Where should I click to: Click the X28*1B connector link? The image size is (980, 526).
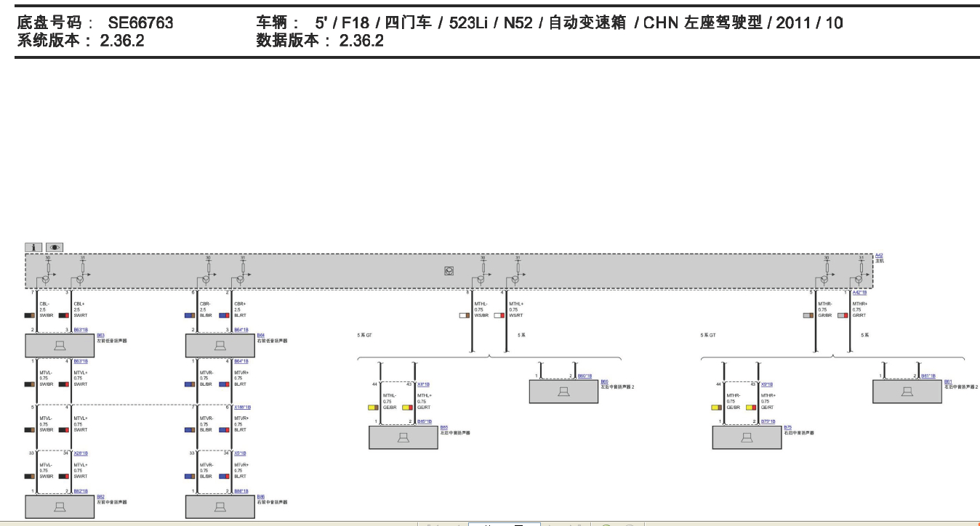[x=81, y=453]
